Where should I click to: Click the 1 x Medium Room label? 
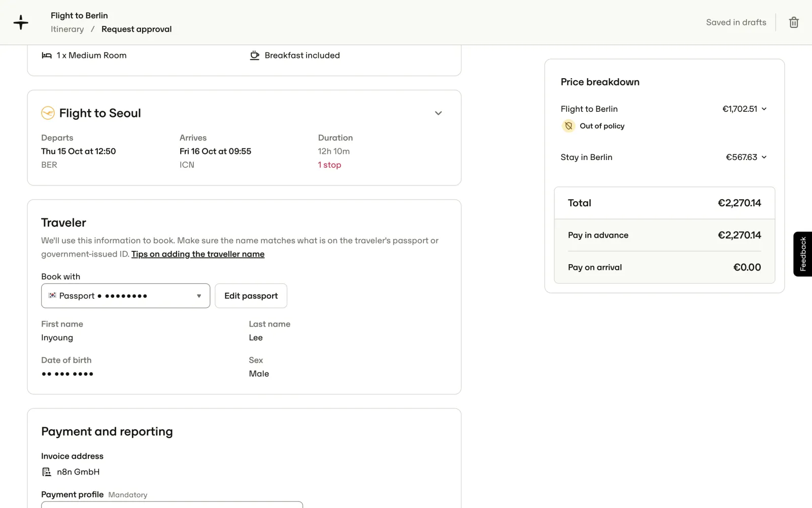tap(91, 55)
